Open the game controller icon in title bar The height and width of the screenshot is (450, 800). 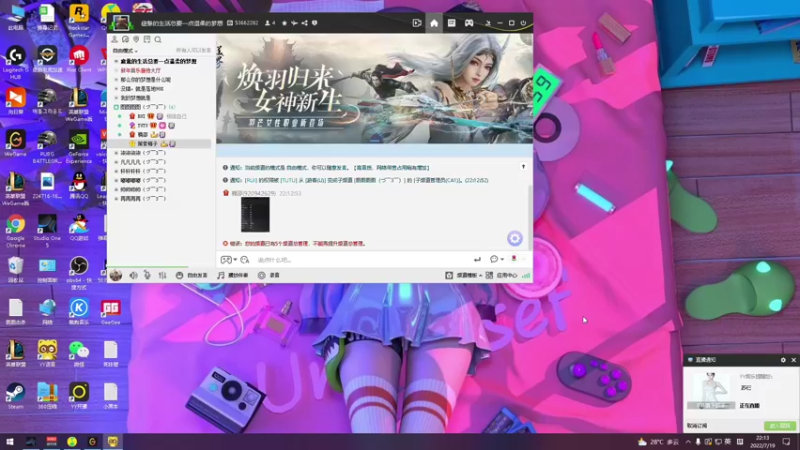coord(469,23)
